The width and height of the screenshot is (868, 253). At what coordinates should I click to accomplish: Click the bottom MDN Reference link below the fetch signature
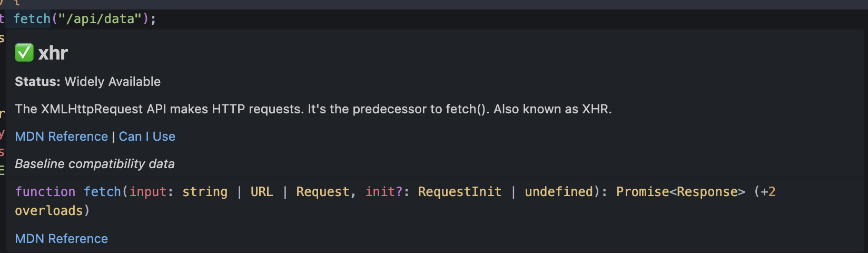coord(61,239)
